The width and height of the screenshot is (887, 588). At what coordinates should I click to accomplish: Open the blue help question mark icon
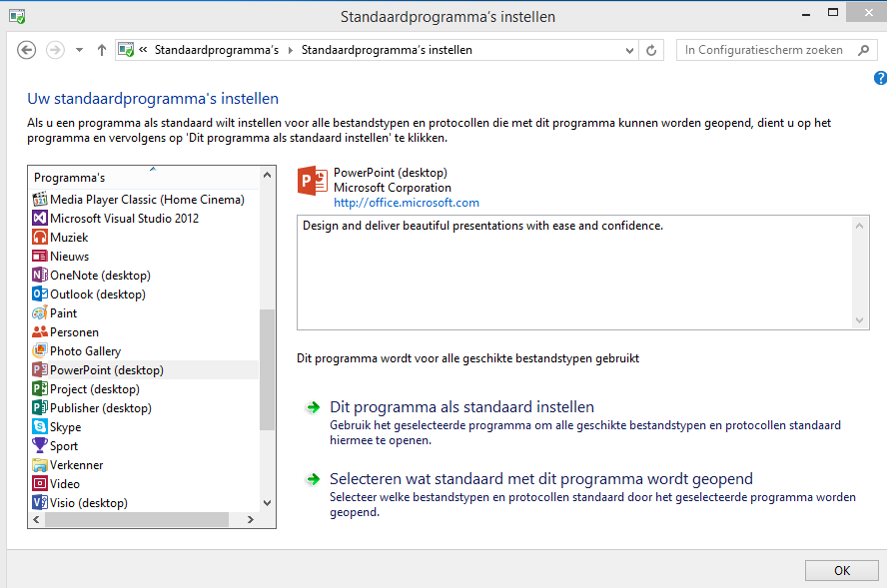pos(880,78)
